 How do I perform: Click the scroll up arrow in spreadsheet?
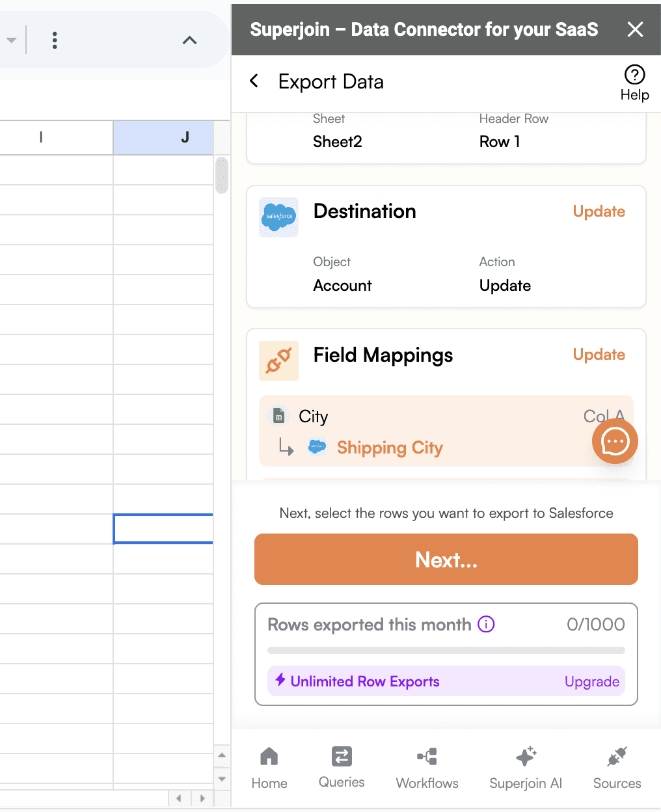(222, 755)
